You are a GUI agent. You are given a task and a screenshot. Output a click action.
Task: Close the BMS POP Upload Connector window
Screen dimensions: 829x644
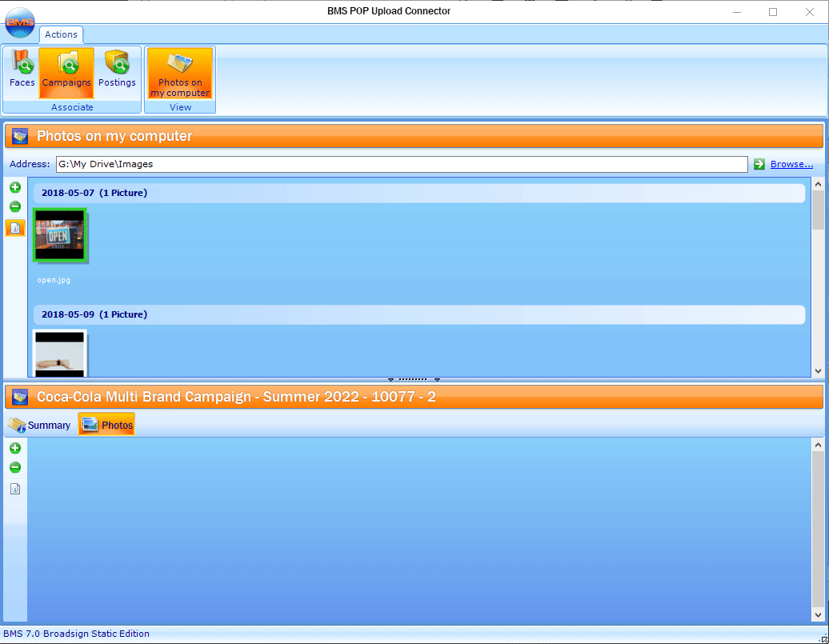pyautogui.click(x=810, y=12)
